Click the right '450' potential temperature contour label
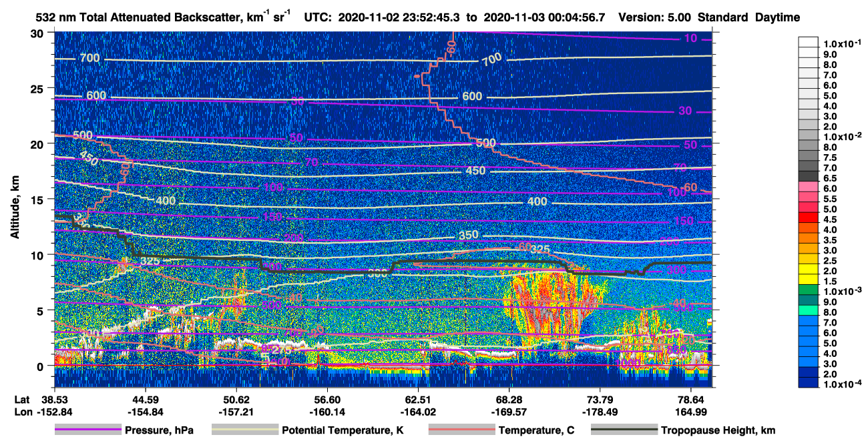This screenshot has width=868, height=445. point(475,171)
